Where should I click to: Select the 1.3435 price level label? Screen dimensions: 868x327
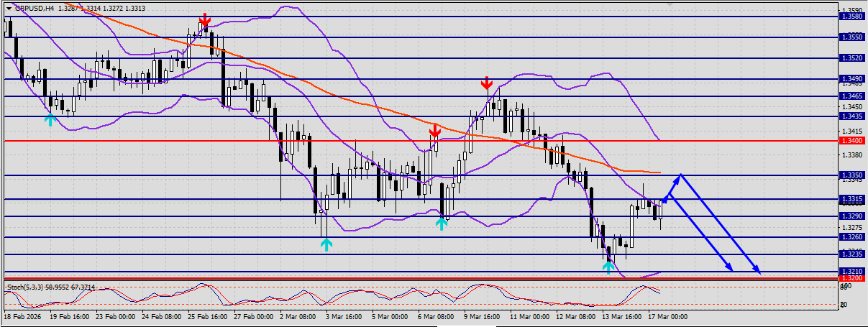coord(851,116)
